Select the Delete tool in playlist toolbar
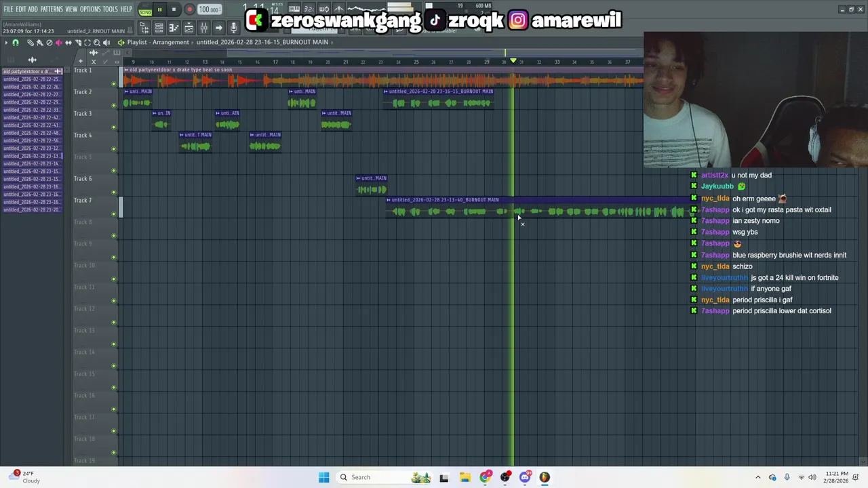The width and height of the screenshot is (868, 488). pos(50,42)
